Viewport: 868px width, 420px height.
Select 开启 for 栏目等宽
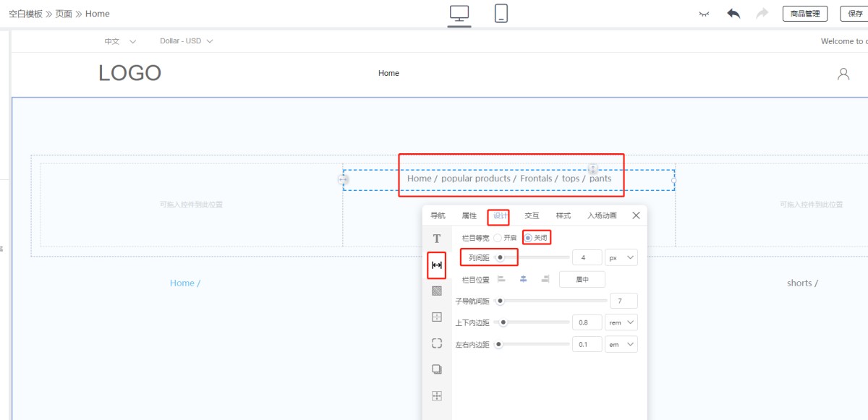498,238
